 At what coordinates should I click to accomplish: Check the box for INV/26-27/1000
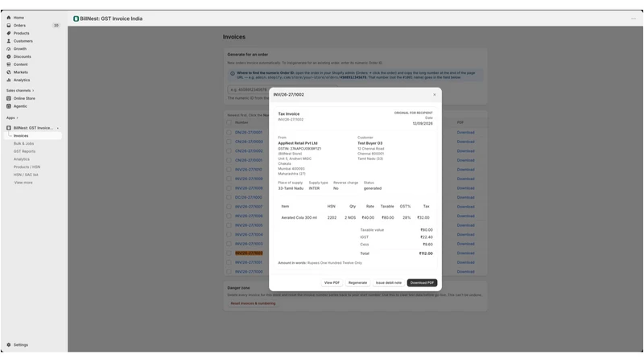[229, 272]
